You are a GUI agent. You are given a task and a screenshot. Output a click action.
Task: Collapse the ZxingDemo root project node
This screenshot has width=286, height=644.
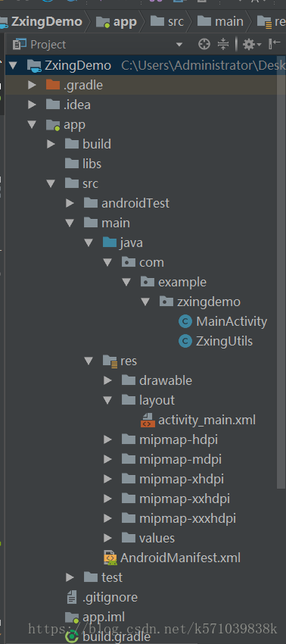pyautogui.click(x=13, y=65)
